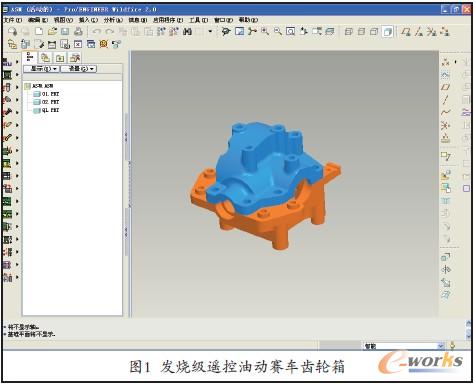The width and height of the screenshot is (473, 384).
Task: Click the Undo arrow icon
Action: pyautogui.click(x=96, y=31)
